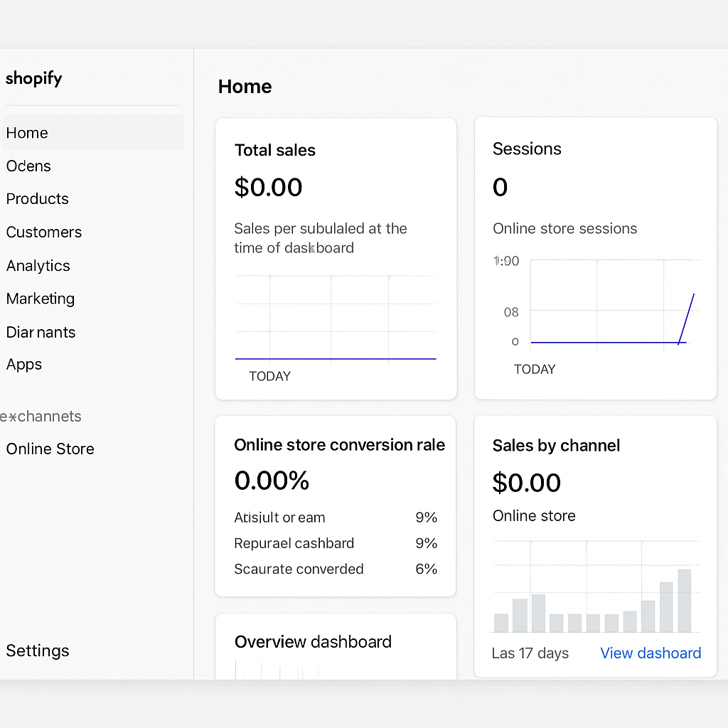The height and width of the screenshot is (728, 728).
Task: Open the Total sales card
Action: coord(335,256)
